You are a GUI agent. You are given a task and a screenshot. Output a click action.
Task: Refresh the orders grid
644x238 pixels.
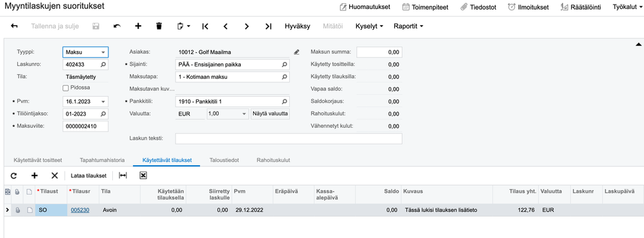(x=14, y=175)
